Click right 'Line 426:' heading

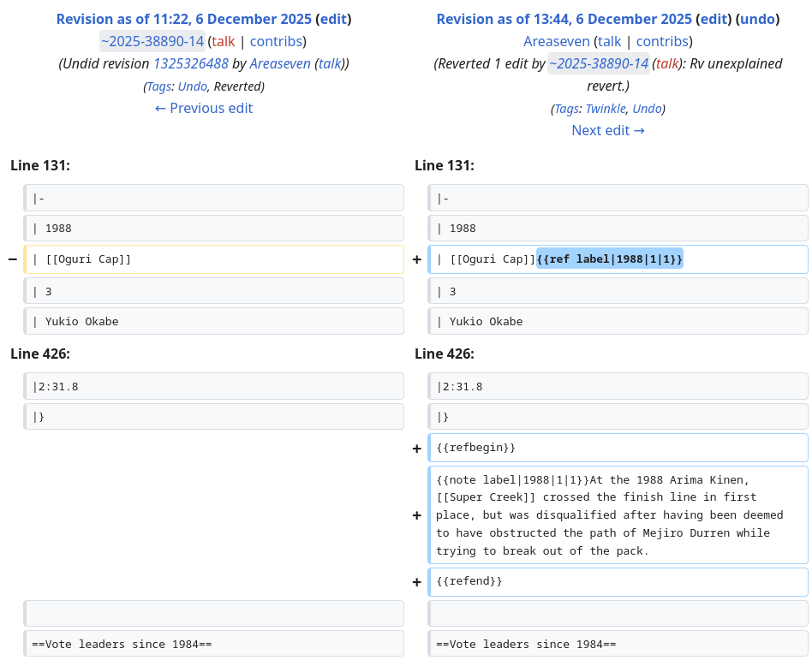445,354
